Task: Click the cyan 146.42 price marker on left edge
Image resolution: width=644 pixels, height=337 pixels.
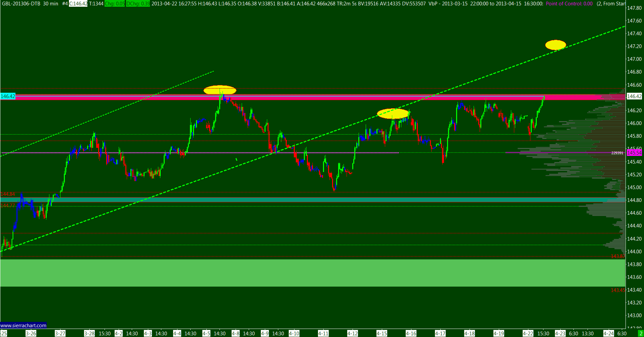Action: pyautogui.click(x=8, y=96)
